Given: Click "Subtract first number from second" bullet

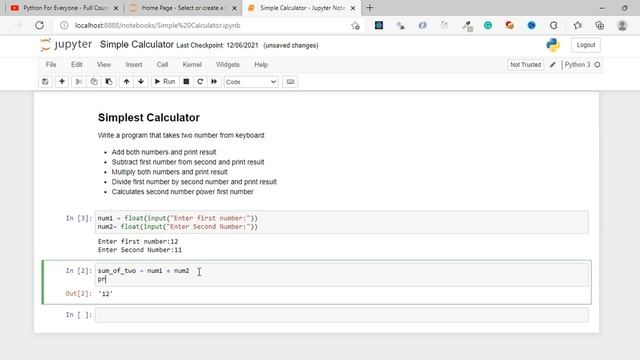Looking at the screenshot, I should tap(188, 162).
